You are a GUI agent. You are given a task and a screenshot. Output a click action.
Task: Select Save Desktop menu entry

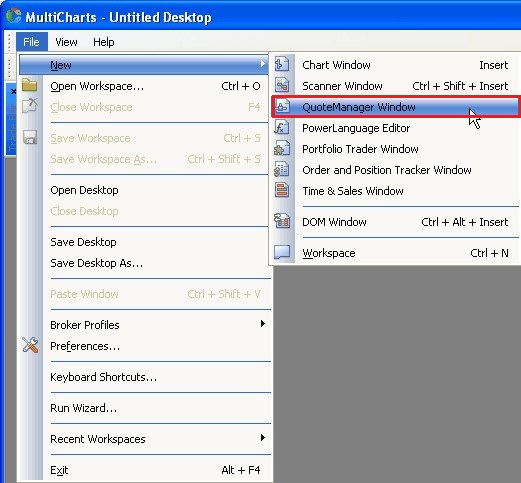click(143, 242)
